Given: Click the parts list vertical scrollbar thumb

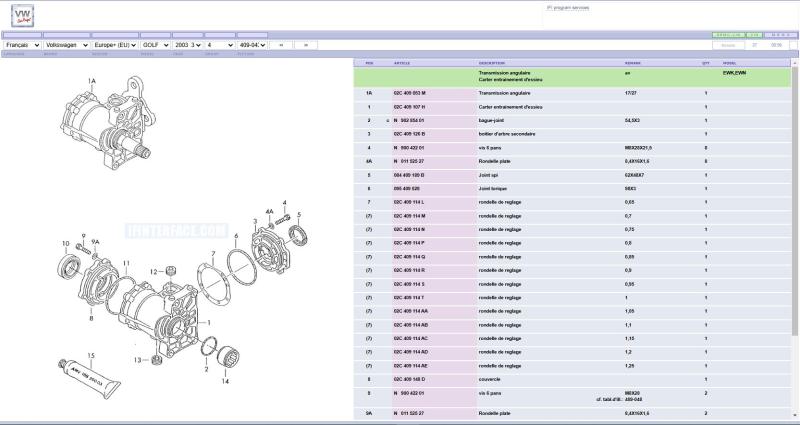Looking at the screenshot, I should (x=794, y=202).
